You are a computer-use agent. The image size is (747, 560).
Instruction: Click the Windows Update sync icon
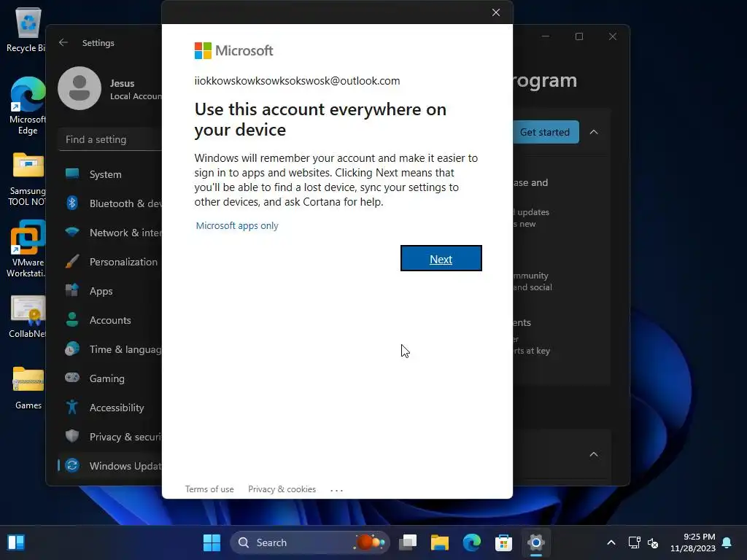click(72, 465)
